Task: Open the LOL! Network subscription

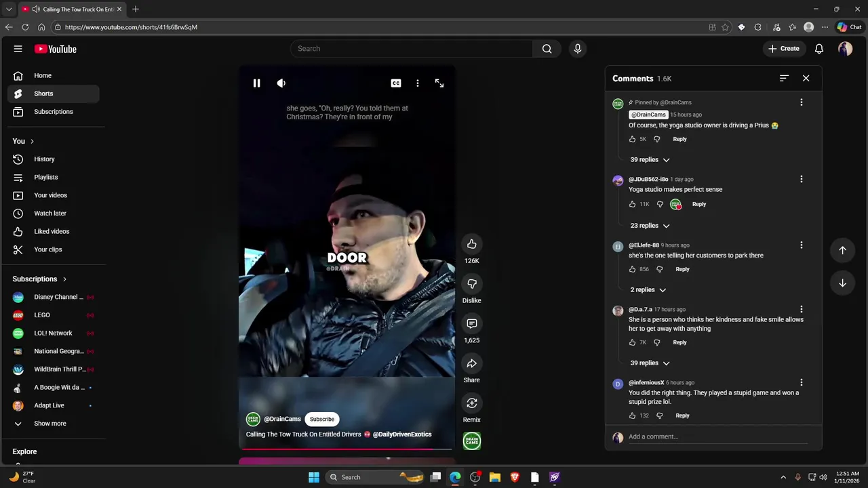Action: click(x=54, y=333)
